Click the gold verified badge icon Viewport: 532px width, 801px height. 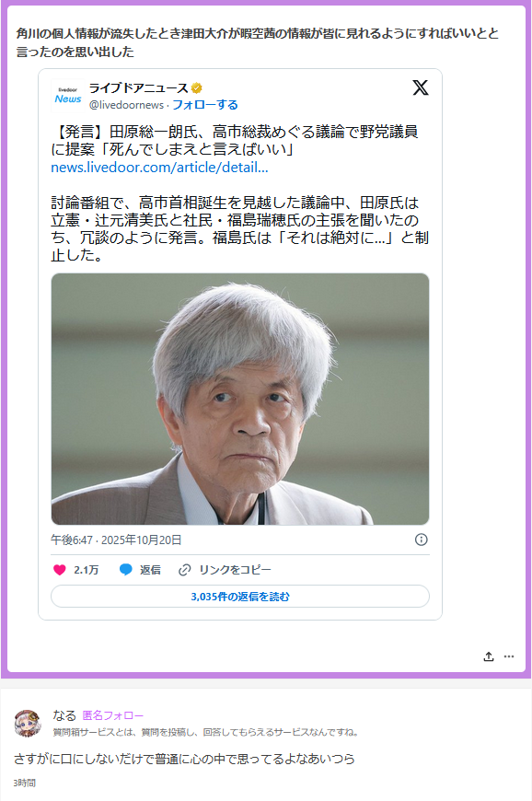pyautogui.click(x=197, y=88)
